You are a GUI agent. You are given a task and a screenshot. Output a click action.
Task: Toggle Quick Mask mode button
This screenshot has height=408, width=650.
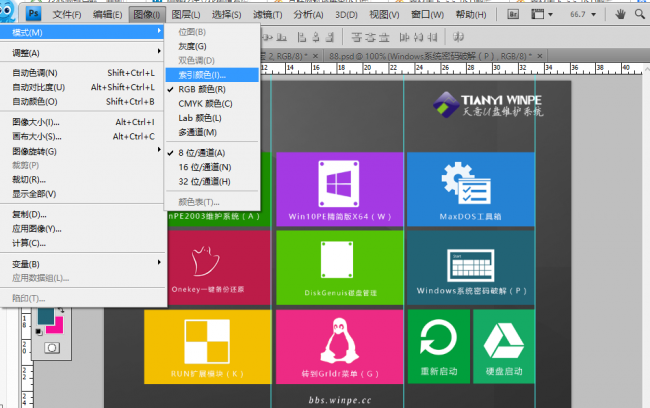[x=52, y=347]
